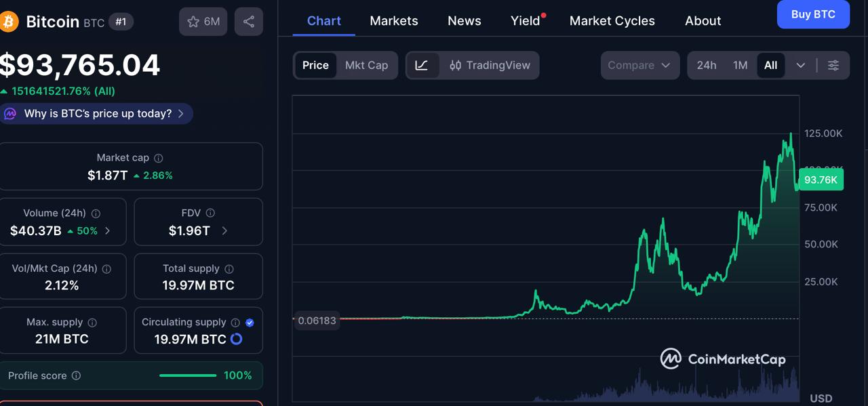Click the CoinMarketCap watermark logo
868x406 pixels.
671,359
